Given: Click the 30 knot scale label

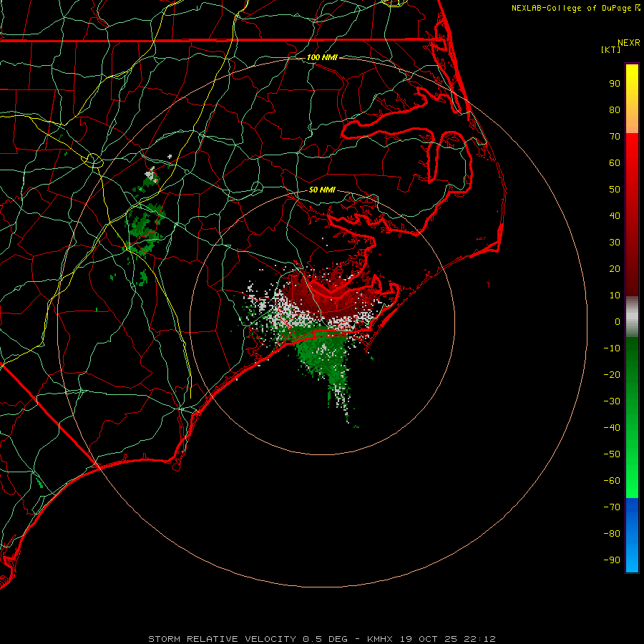Looking at the screenshot, I should [x=615, y=243].
